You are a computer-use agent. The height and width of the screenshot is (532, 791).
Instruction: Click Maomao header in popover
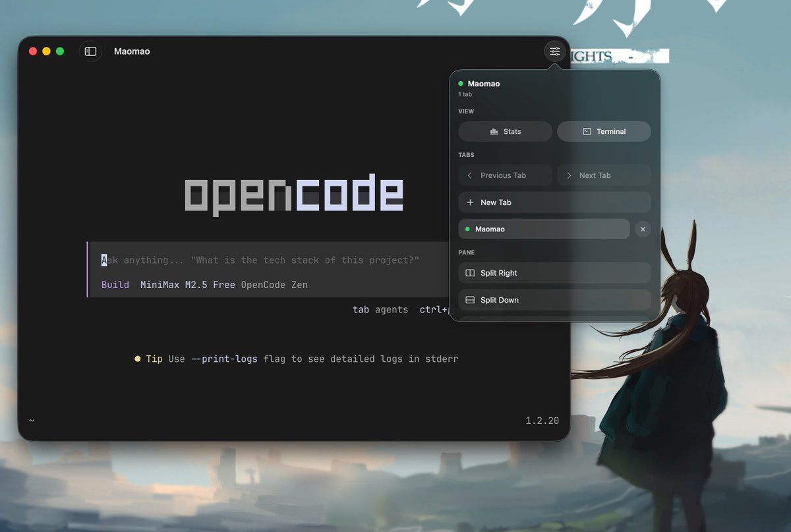tap(484, 84)
